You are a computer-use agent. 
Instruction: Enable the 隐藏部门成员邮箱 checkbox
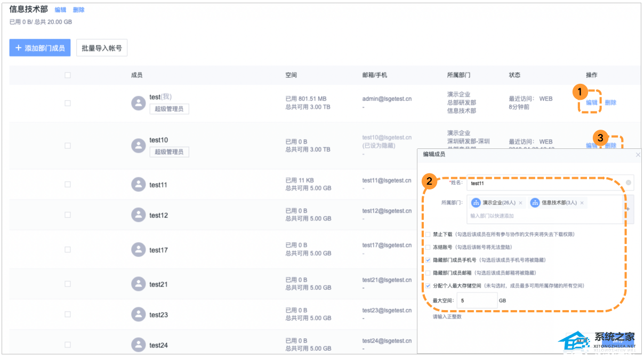click(428, 273)
